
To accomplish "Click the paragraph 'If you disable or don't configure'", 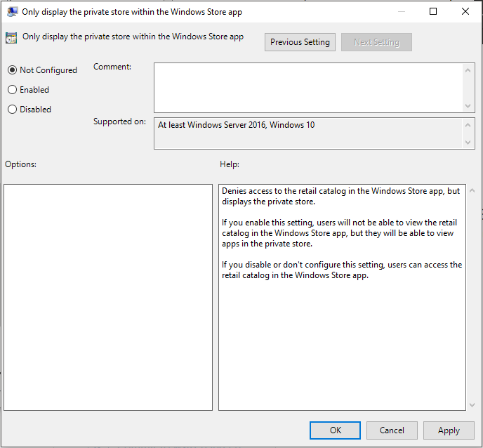I will (342, 270).
